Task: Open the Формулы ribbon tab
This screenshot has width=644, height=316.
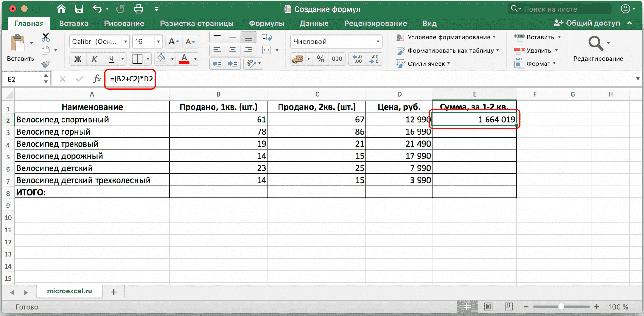Action: click(x=266, y=24)
